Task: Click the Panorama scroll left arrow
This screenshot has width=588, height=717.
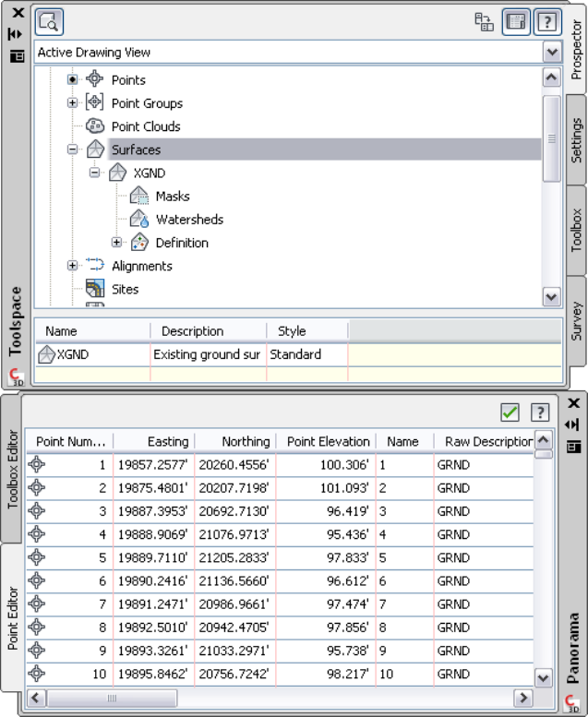Action: click(x=36, y=699)
